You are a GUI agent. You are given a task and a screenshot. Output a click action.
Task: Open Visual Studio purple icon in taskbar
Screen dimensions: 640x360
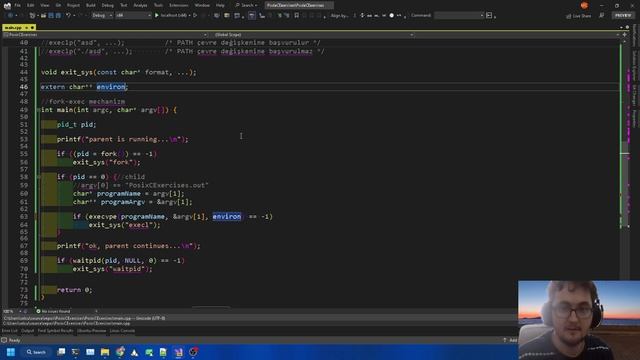coord(178,352)
